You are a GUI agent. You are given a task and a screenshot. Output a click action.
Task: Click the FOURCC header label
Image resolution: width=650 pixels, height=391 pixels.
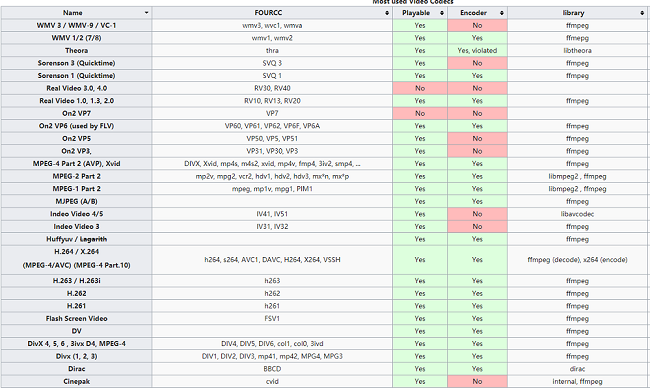pos(268,13)
